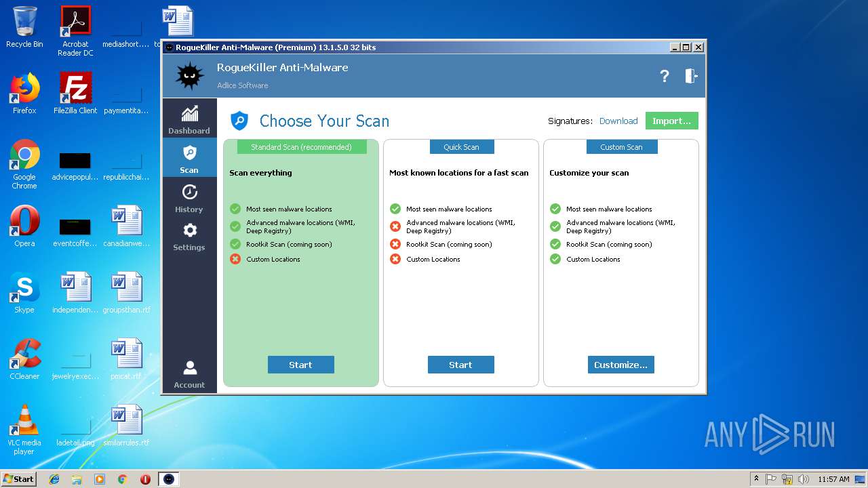This screenshot has width=868, height=488.
Task: Open Acrobat Reader DC desktop icon
Action: [75, 30]
